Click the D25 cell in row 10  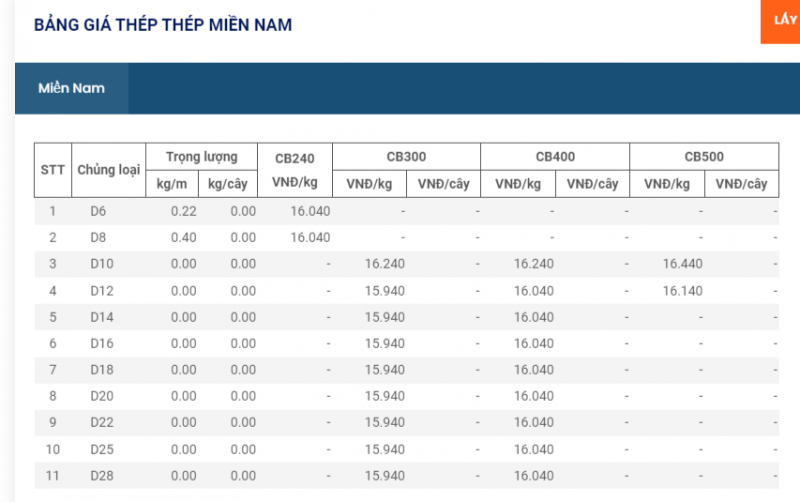[x=102, y=449]
